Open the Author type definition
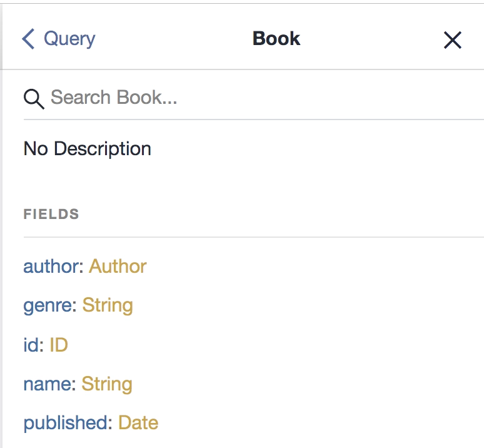 (x=118, y=266)
